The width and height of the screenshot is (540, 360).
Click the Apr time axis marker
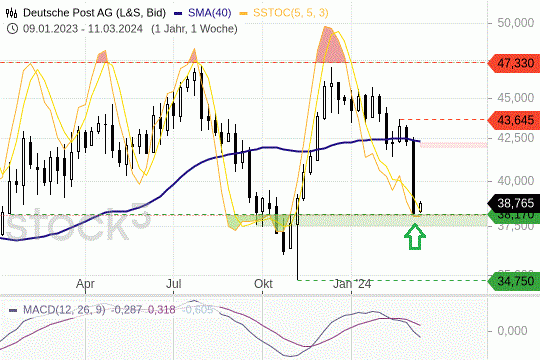[x=85, y=284]
